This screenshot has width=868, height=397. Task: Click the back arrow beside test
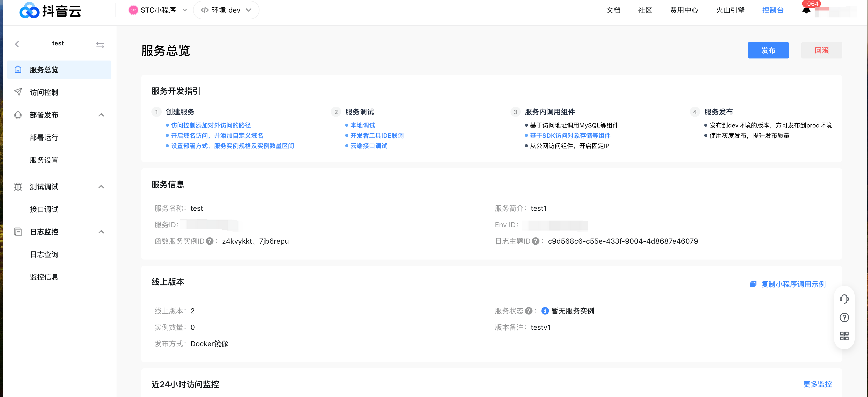click(17, 44)
